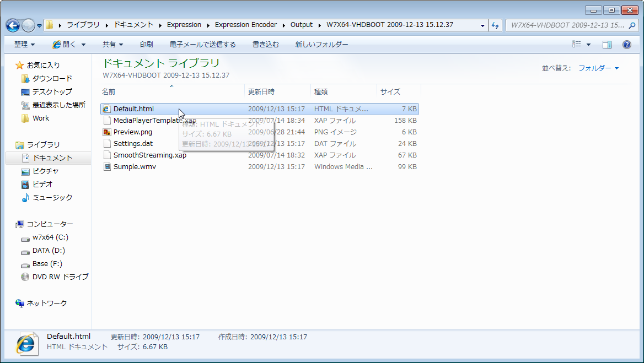
Task: Click the search magnifier icon
Action: coord(632,25)
